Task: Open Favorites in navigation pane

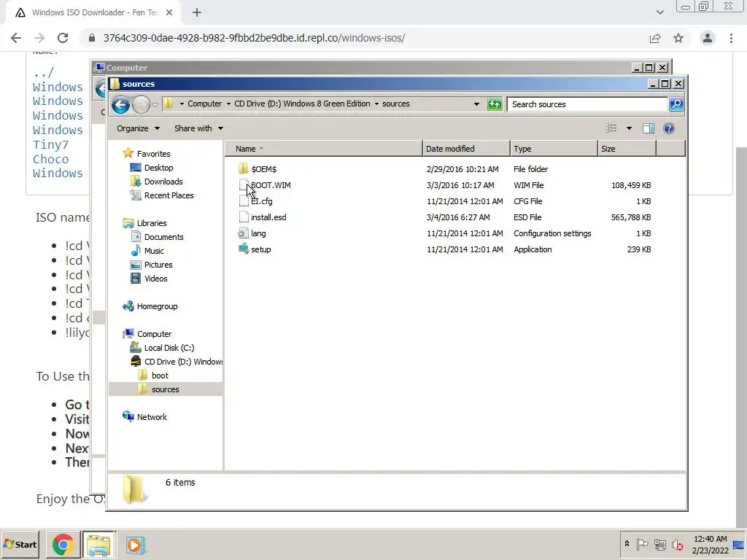Action: [153, 154]
